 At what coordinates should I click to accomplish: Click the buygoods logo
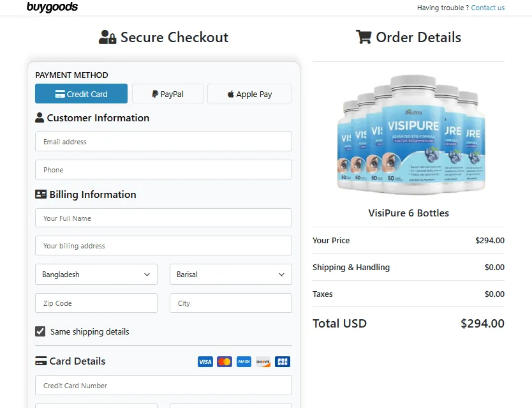[52, 8]
